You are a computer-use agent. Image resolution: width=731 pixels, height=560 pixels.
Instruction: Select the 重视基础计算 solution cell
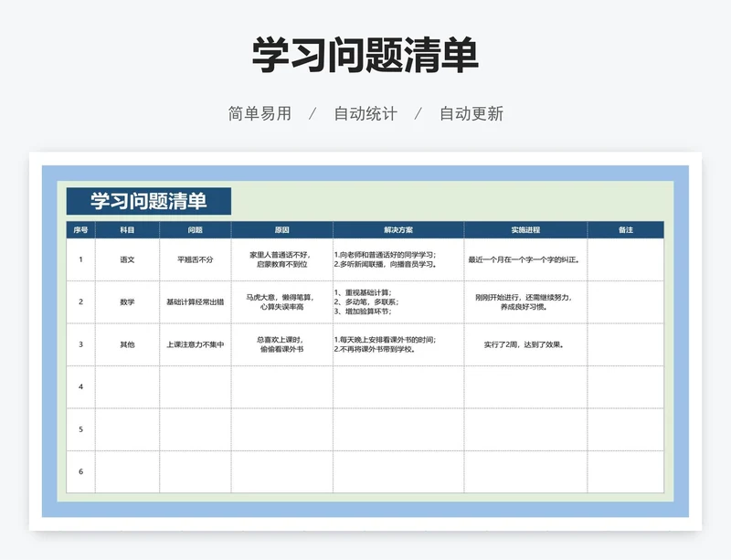click(398, 302)
